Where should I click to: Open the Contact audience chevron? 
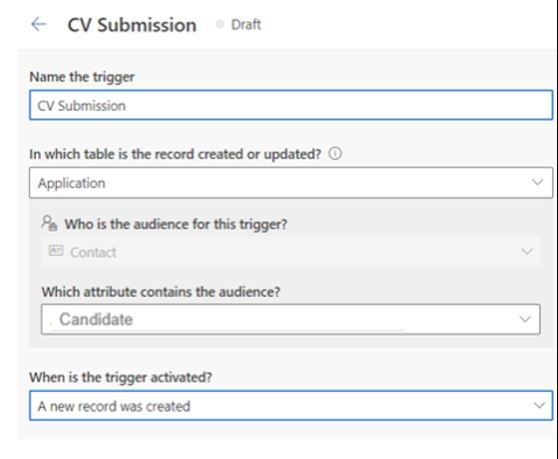[x=527, y=252]
